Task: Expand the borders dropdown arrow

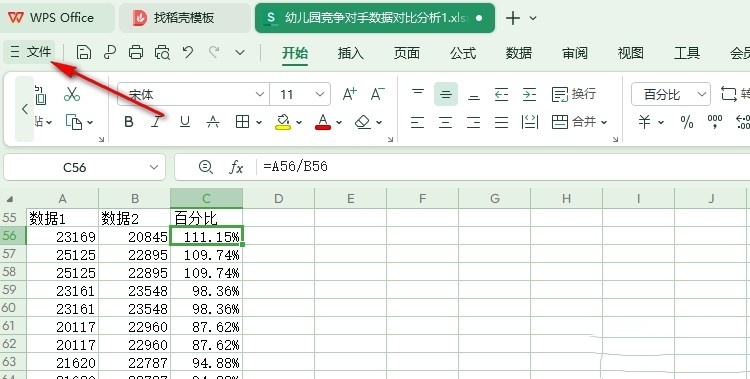Action: [x=259, y=123]
